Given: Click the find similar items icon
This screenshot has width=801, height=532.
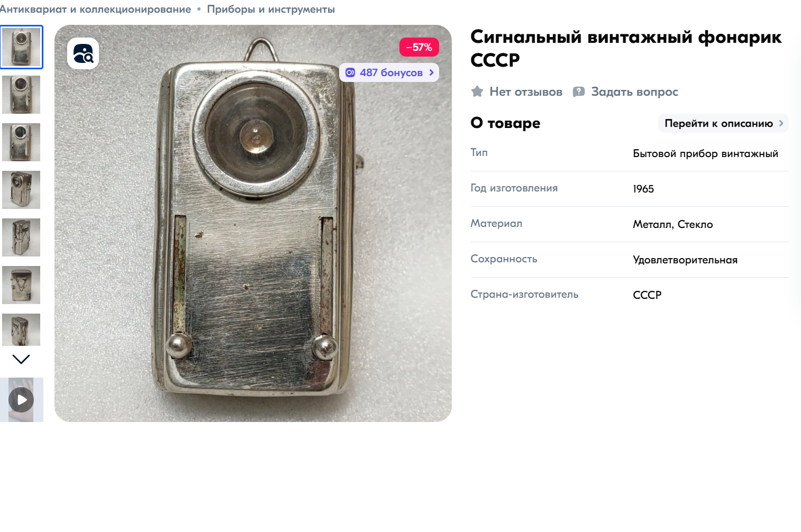Looking at the screenshot, I should tap(83, 53).
